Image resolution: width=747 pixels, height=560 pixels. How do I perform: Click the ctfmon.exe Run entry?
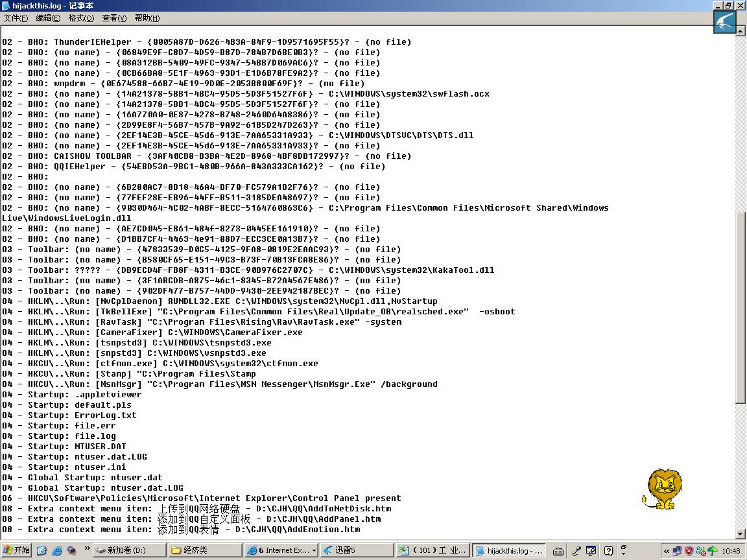160,364
